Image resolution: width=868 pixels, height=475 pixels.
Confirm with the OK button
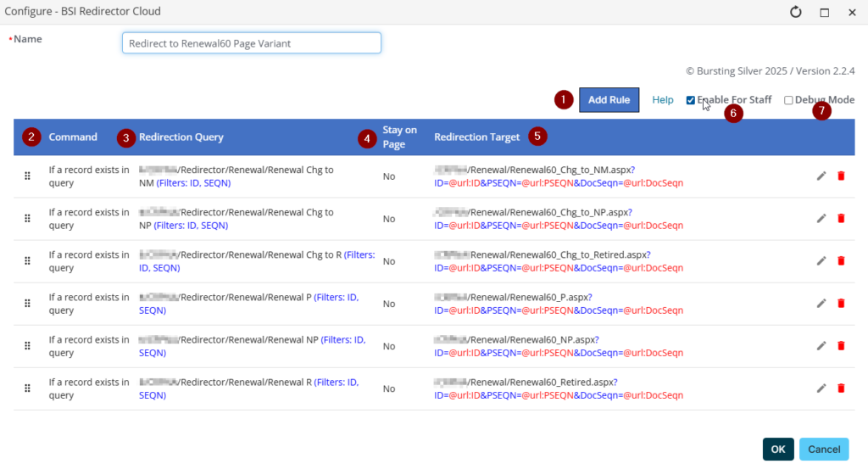click(778, 449)
